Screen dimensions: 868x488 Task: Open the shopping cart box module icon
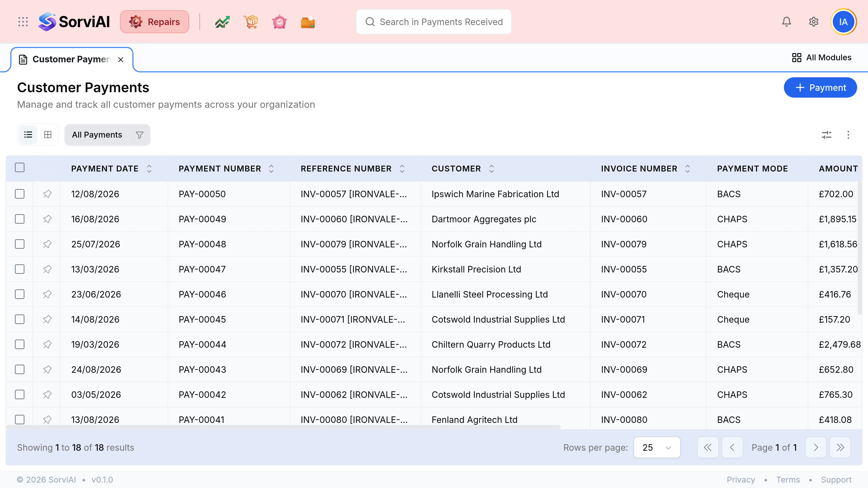click(251, 22)
